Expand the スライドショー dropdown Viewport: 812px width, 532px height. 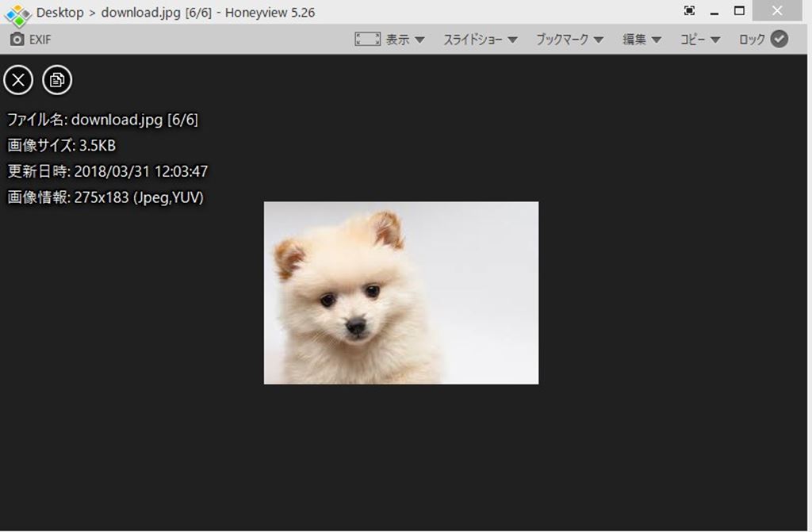click(x=480, y=40)
